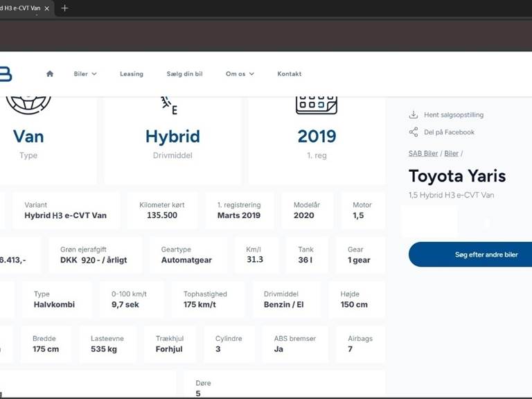Image resolution: width=532 pixels, height=399 pixels.
Task: Click the Del på Facebook text link
Action: [x=449, y=132]
